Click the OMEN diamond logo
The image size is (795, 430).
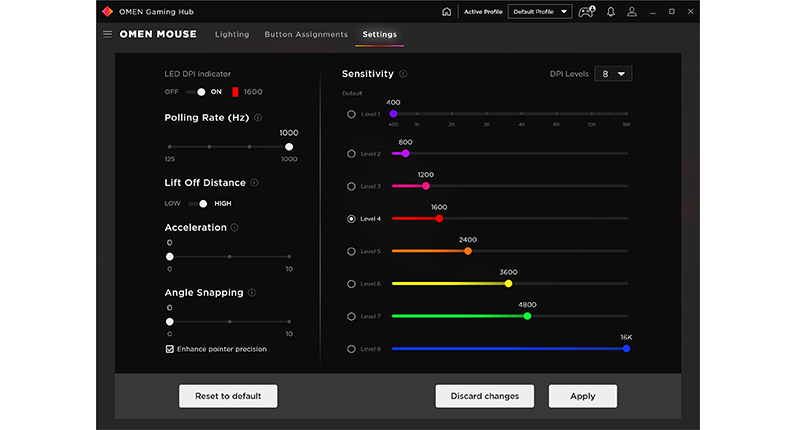[107, 12]
